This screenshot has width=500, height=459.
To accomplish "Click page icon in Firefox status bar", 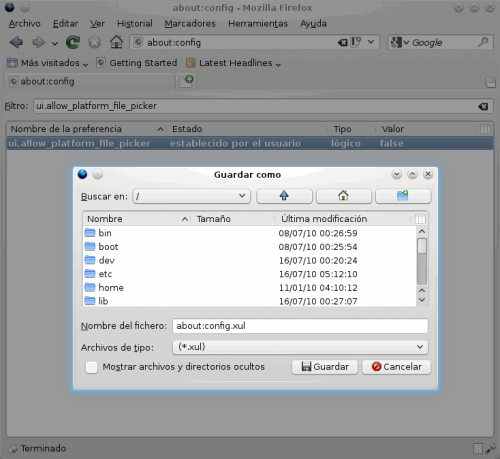I will (x=478, y=449).
